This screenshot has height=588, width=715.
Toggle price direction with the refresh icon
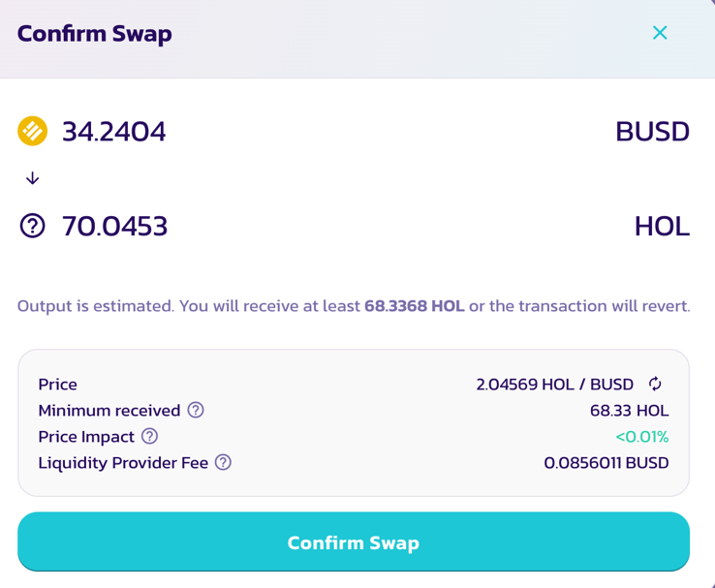pos(655,384)
